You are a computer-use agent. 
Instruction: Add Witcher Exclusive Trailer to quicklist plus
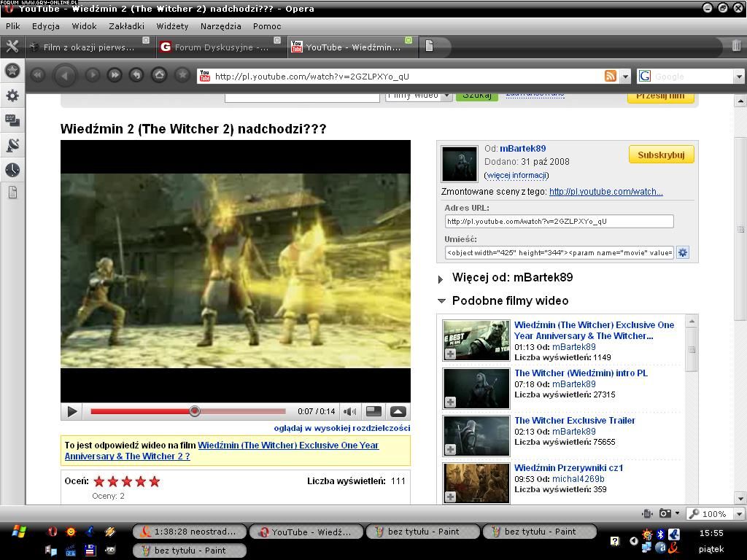[x=450, y=449]
